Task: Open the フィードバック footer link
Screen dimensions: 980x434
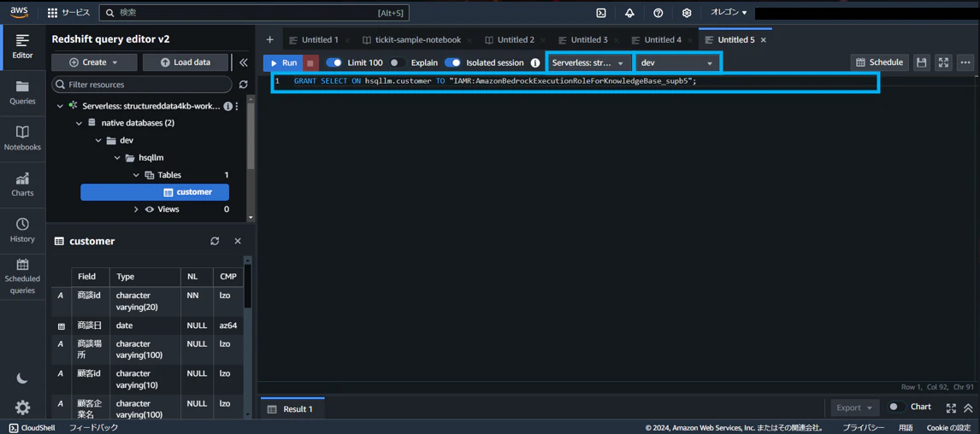Action: click(93, 428)
